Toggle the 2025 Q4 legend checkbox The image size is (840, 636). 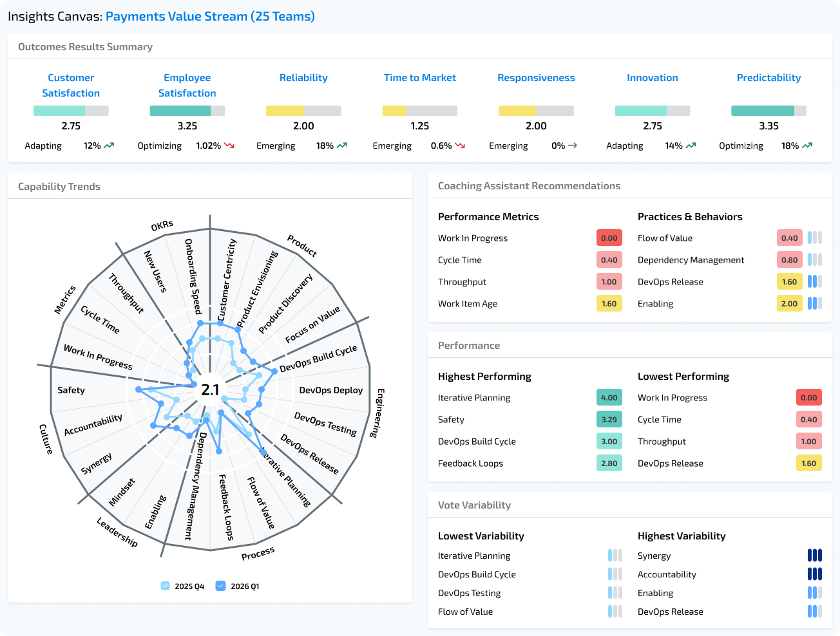point(165,586)
